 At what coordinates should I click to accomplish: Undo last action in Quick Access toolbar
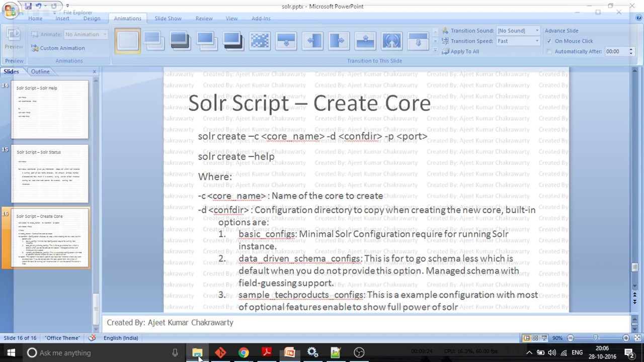pos(38,6)
